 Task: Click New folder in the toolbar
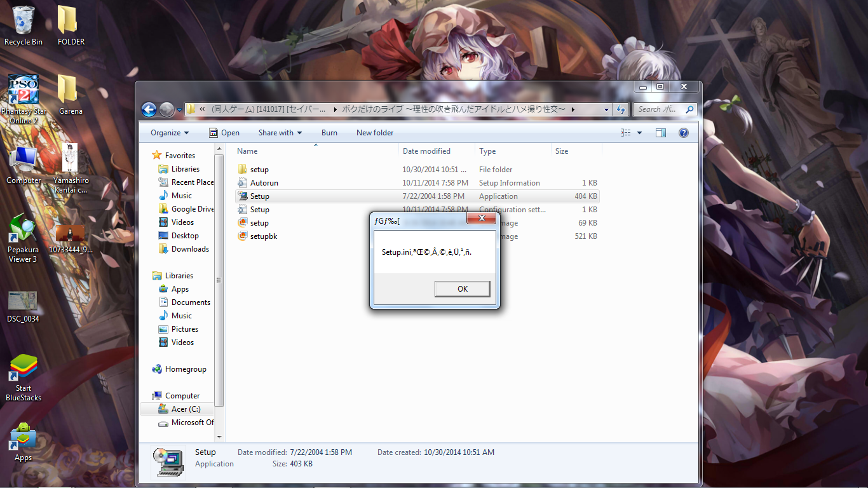click(x=375, y=133)
